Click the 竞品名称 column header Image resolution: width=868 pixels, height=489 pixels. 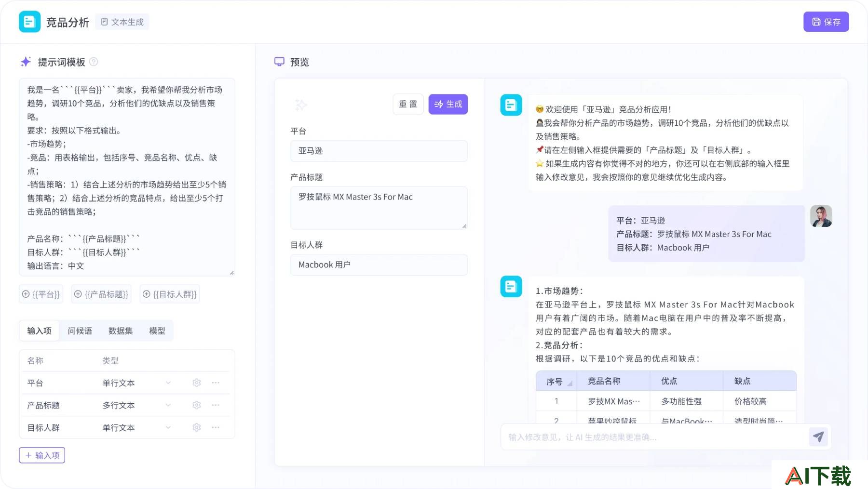click(x=613, y=381)
